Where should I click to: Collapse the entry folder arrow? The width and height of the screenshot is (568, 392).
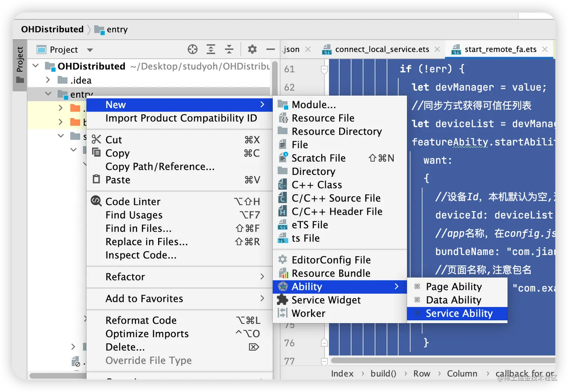coord(48,93)
